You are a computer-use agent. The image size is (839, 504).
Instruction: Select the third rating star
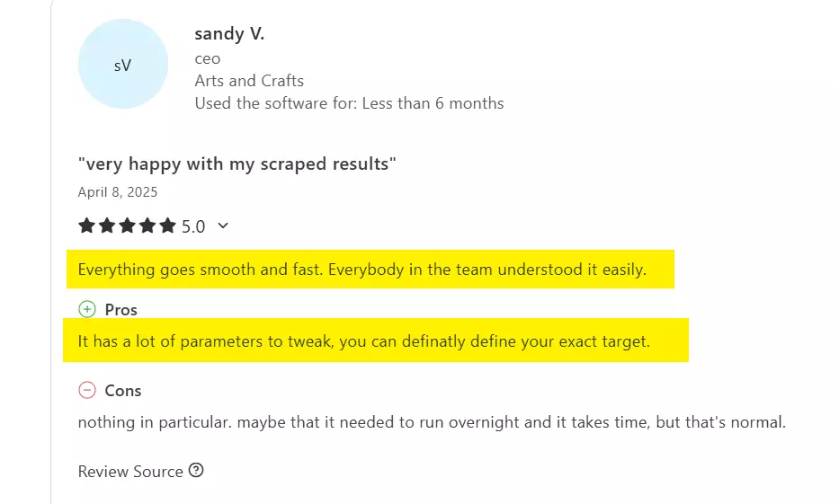coord(127,225)
